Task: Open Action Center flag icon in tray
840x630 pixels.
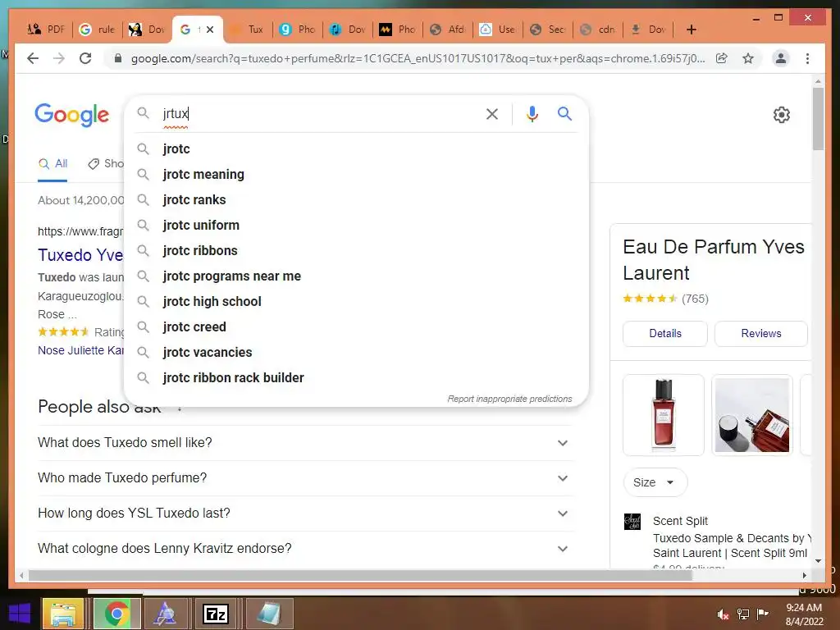Action: click(x=762, y=614)
